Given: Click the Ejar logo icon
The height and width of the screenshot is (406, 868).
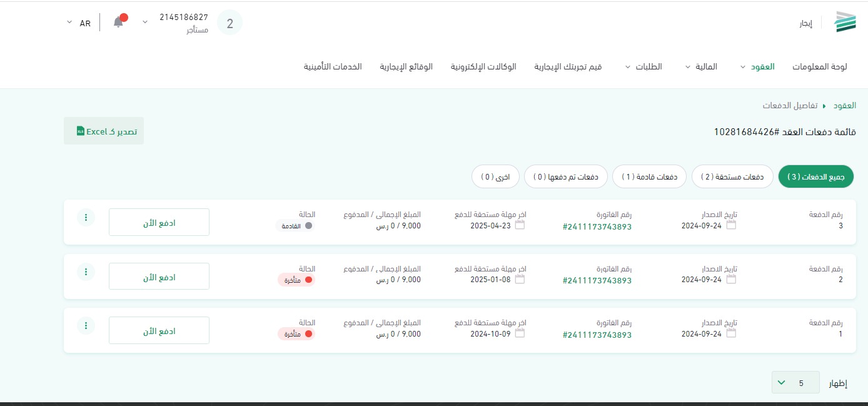Looking at the screenshot, I should click(845, 23).
